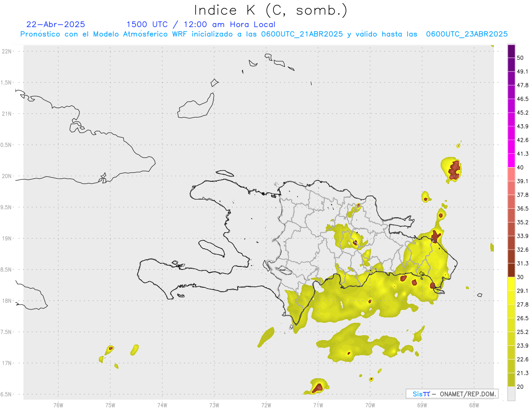This screenshot has width=532, height=411.
Task: Click the colorbar value "31.3"
Action: [523, 263]
